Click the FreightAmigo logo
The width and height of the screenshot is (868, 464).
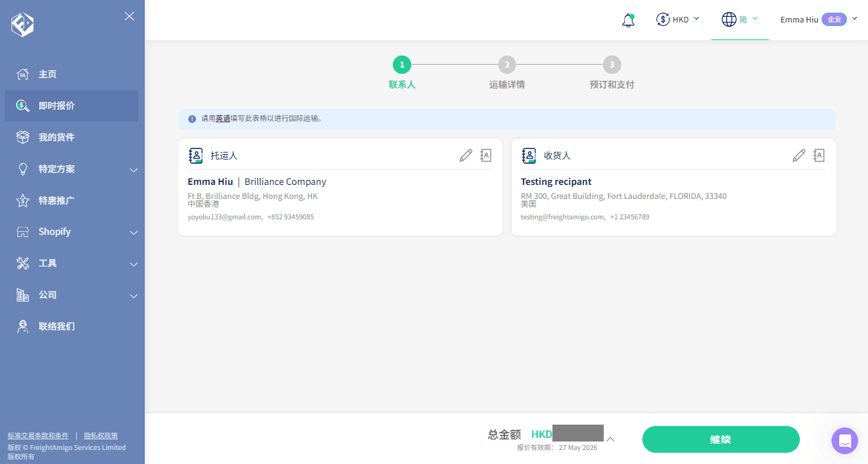coord(22,25)
